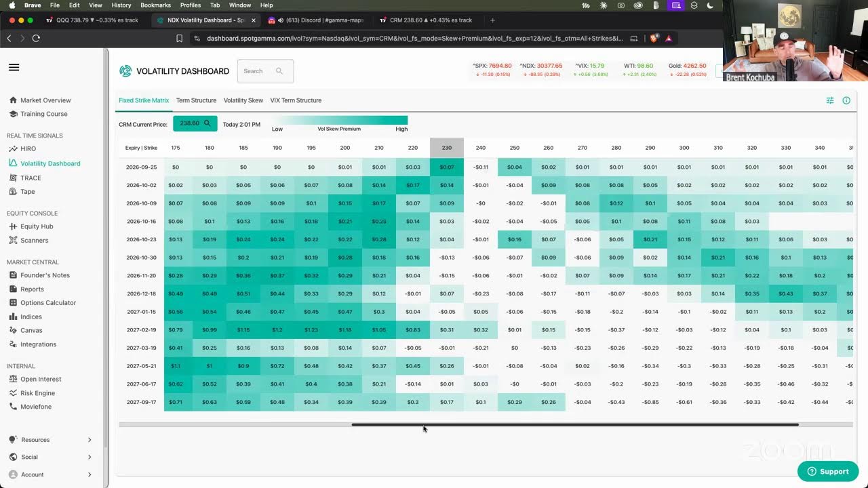Click the ^VIX 15.79 ticker quote
This screenshot has height=488, width=868.
[590, 70]
